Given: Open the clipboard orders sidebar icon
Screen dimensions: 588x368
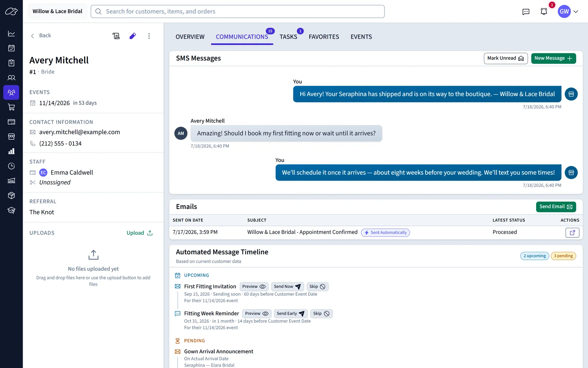Looking at the screenshot, I should [x=11, y=63].
